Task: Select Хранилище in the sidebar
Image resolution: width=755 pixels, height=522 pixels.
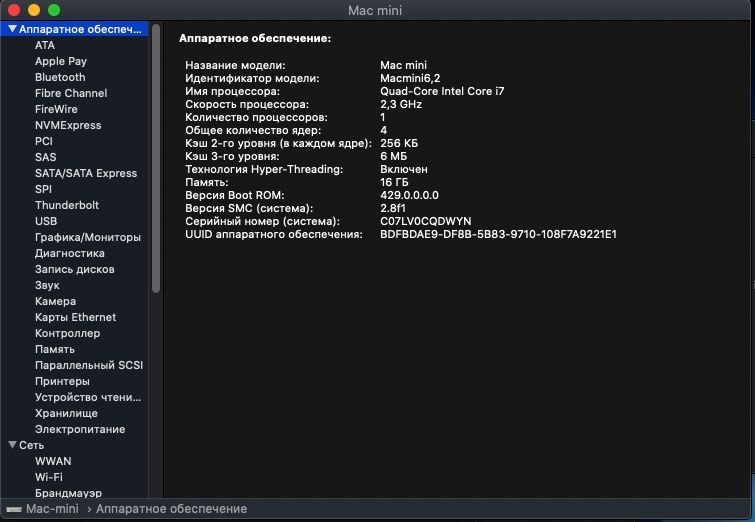Action: (x=66, y=413)
